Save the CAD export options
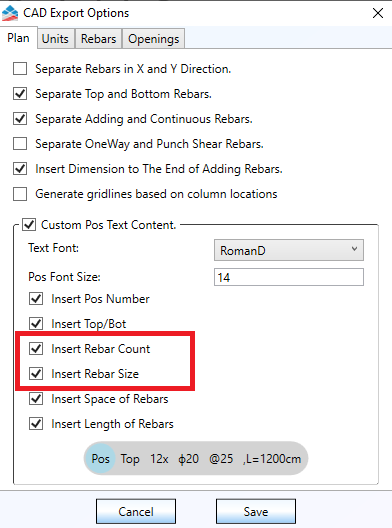 (256, 512)
